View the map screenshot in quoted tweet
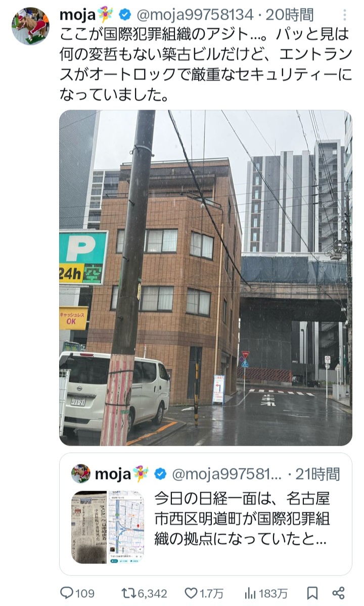The height and width of the screenshot is (606, 364). (x=126, y=527)
